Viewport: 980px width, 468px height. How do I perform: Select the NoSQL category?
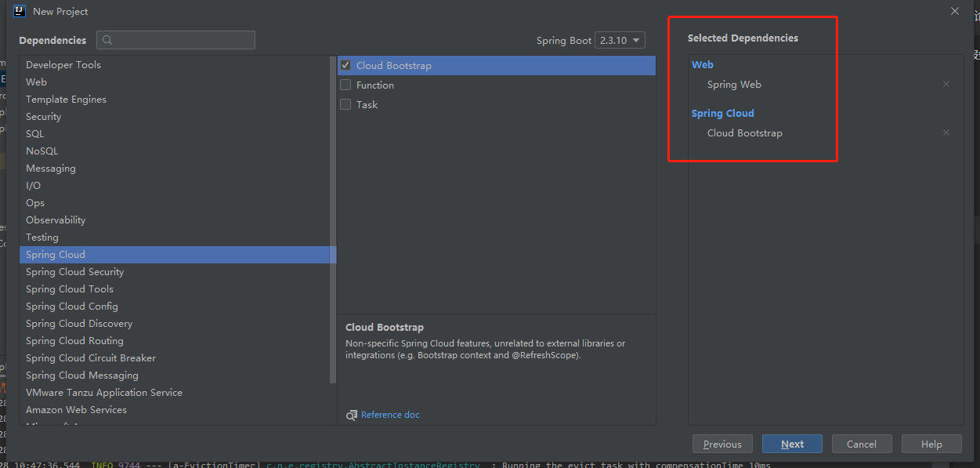(x=175, y=151)
